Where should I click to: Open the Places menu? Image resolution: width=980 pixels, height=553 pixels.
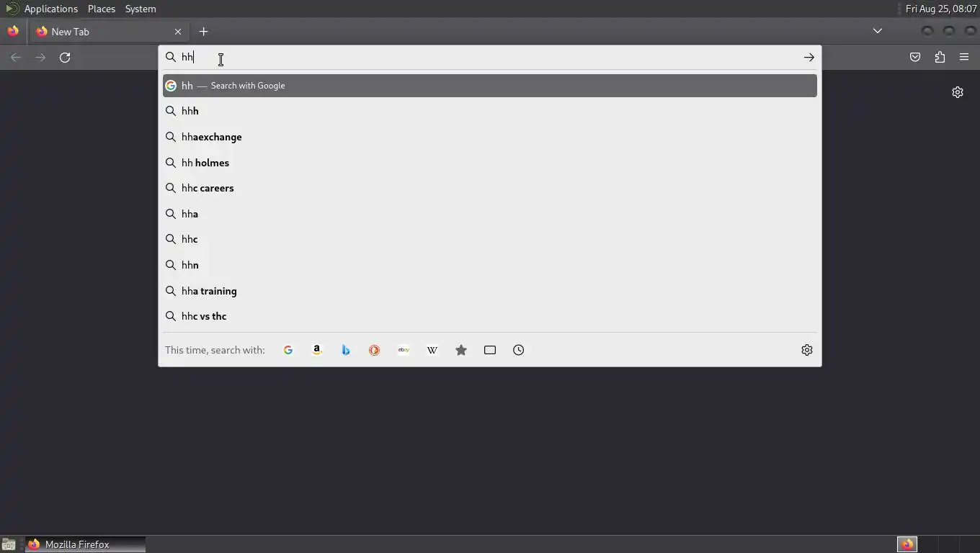click(102, 9)
